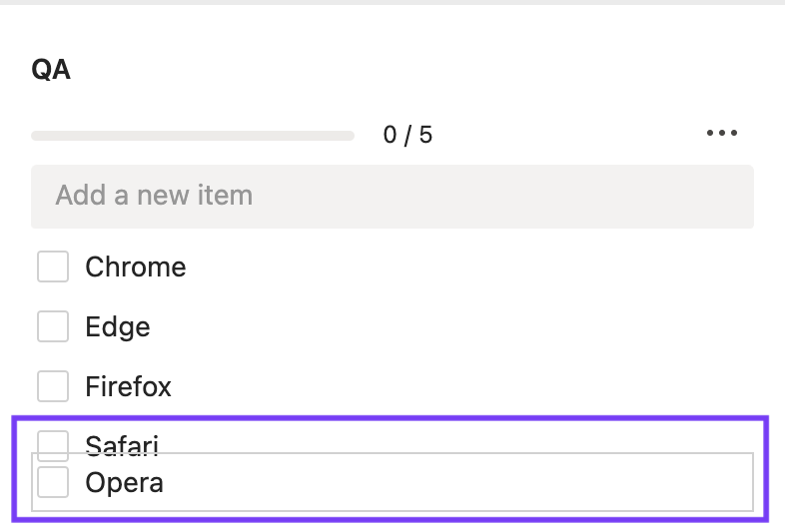785x532 pixels.
Task: Click the "0 / 5" progress counter
Action: click(x=407, y=135)
